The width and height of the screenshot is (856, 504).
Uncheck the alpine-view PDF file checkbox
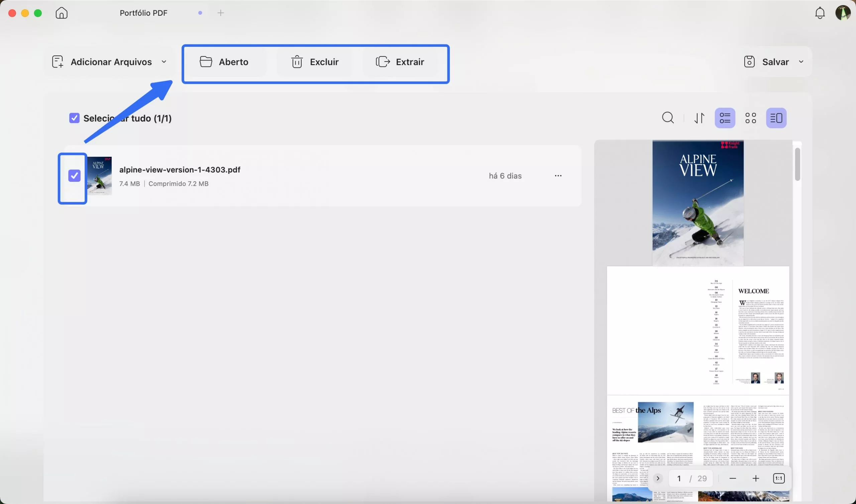coord(74,176)
